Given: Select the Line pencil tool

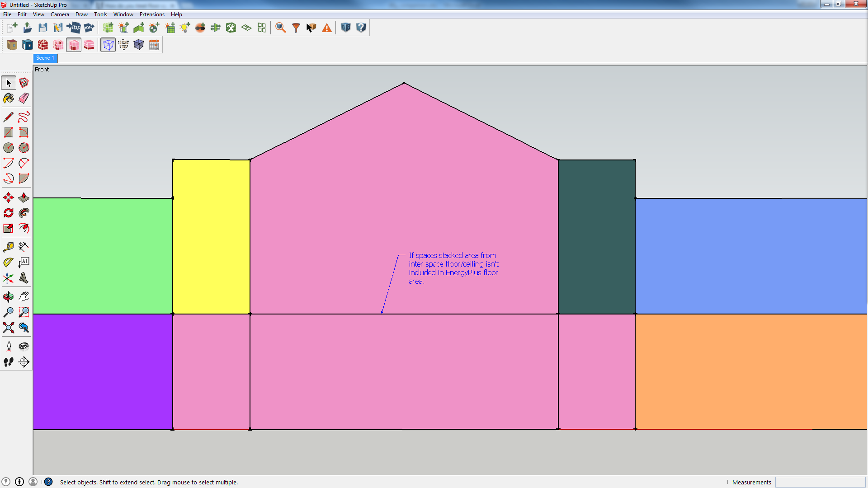Looking at the screenshot, I should (x=9, y=117).
